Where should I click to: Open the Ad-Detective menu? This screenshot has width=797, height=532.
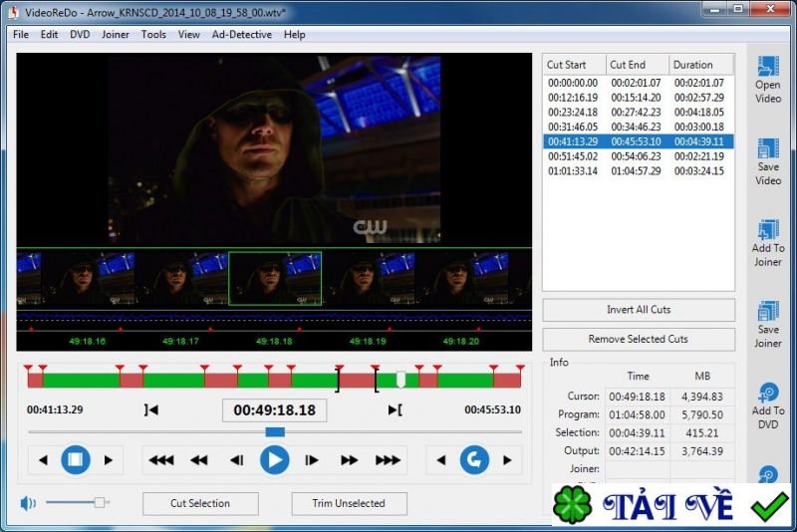pos(242,35)
